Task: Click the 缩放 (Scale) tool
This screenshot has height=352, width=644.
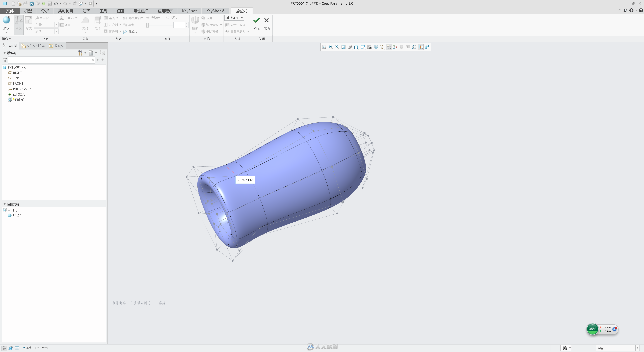Action: point(29,23)
